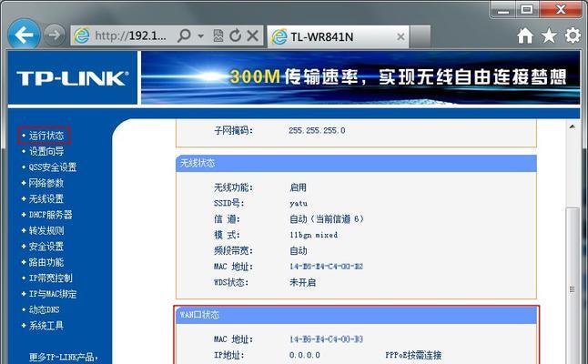Open Favorites star icon
The width and height of the screenshot is (588, 364).
[x=549, y=36]
